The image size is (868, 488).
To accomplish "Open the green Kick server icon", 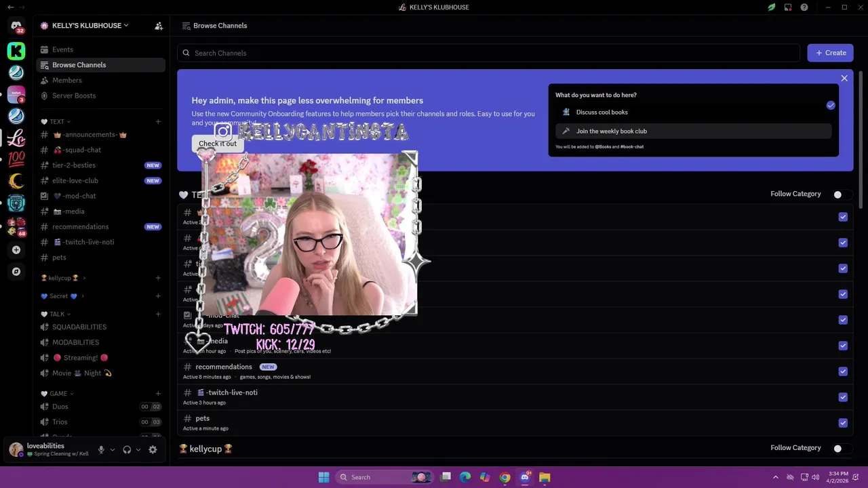I will [16, 51].
